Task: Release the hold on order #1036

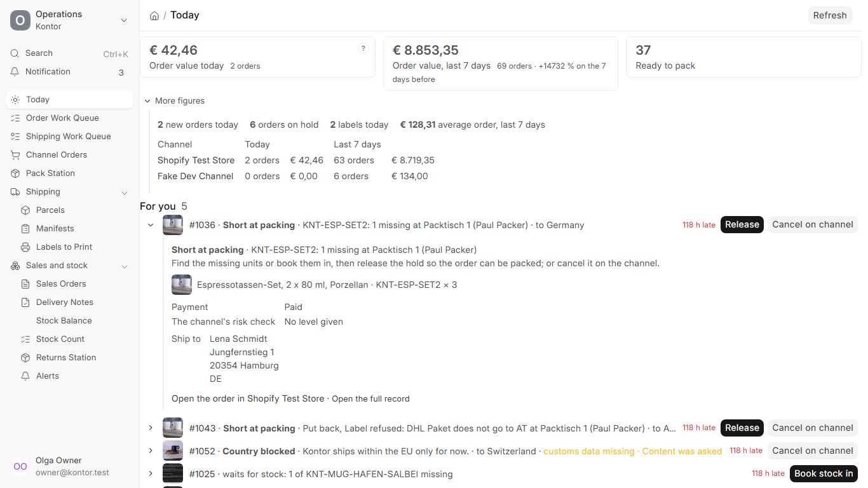Action: click(742, 225)
